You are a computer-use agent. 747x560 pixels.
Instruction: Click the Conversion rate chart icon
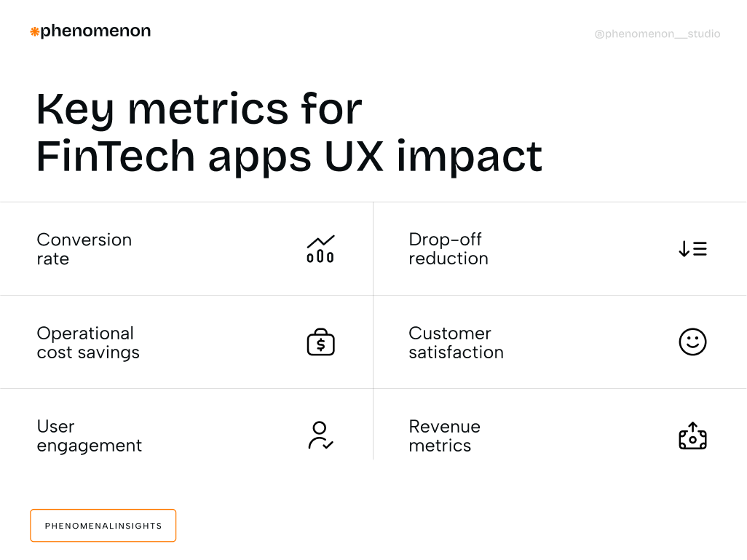click(320, 249)
